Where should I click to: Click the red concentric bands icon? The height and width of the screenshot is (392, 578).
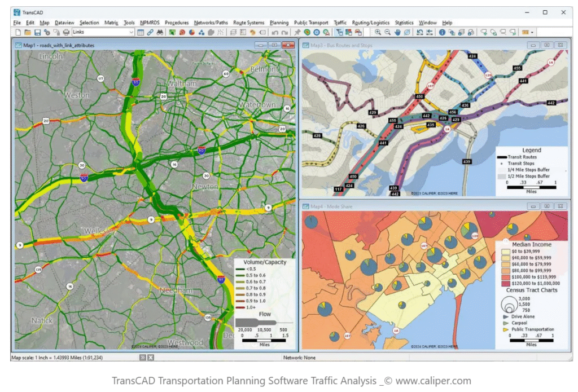[x=182, y=32]
